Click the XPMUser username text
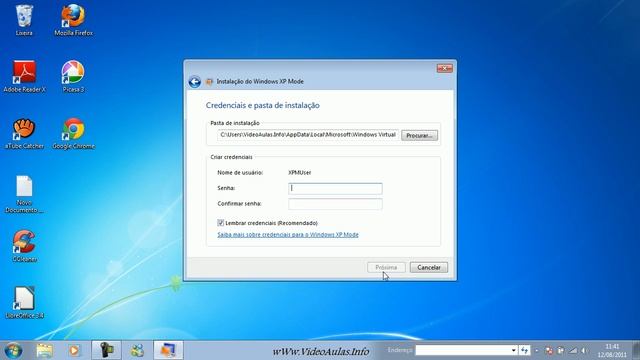Image resolution: width=640 pixels, height=360 pixels. [300, 173]
